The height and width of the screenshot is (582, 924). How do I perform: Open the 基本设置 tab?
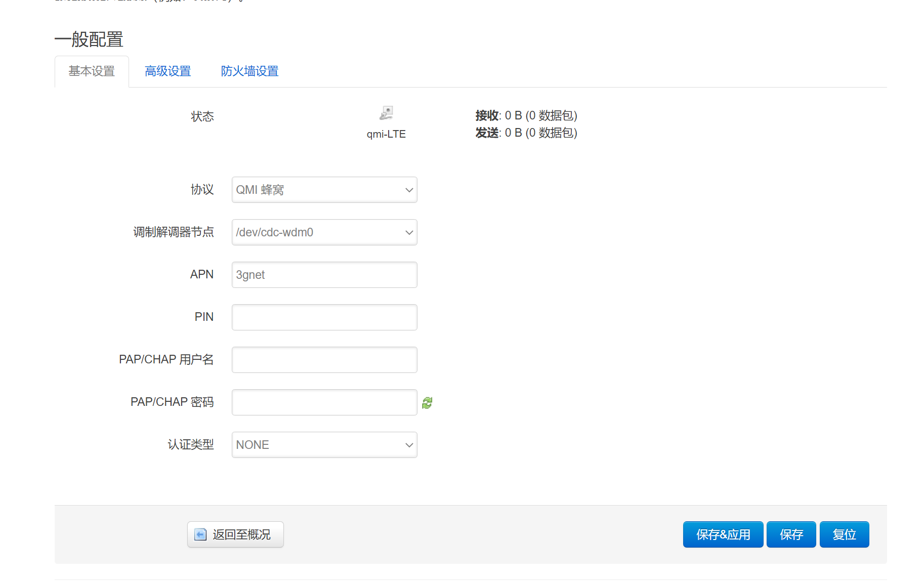pos(92,71)
